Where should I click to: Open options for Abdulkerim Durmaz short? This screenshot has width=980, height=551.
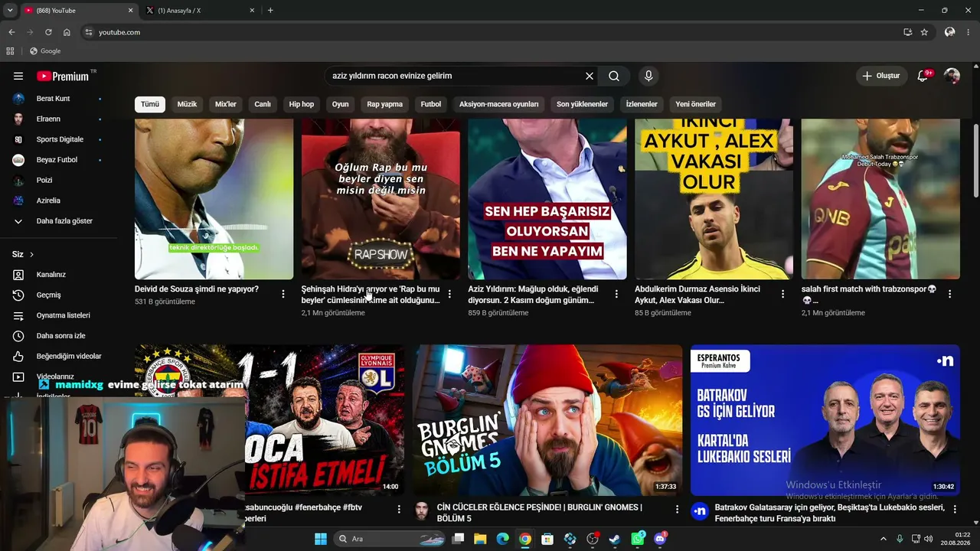782,294
